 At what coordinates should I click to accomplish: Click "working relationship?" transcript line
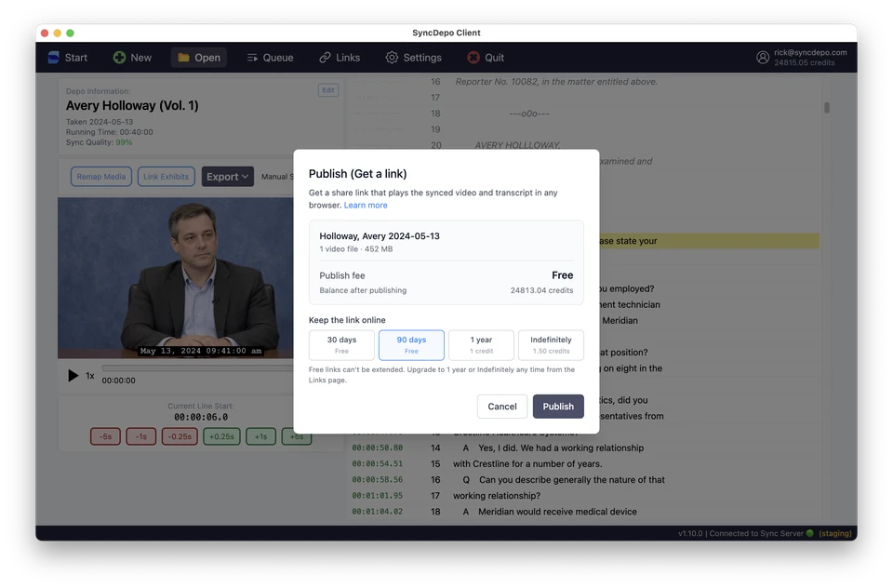497,496
